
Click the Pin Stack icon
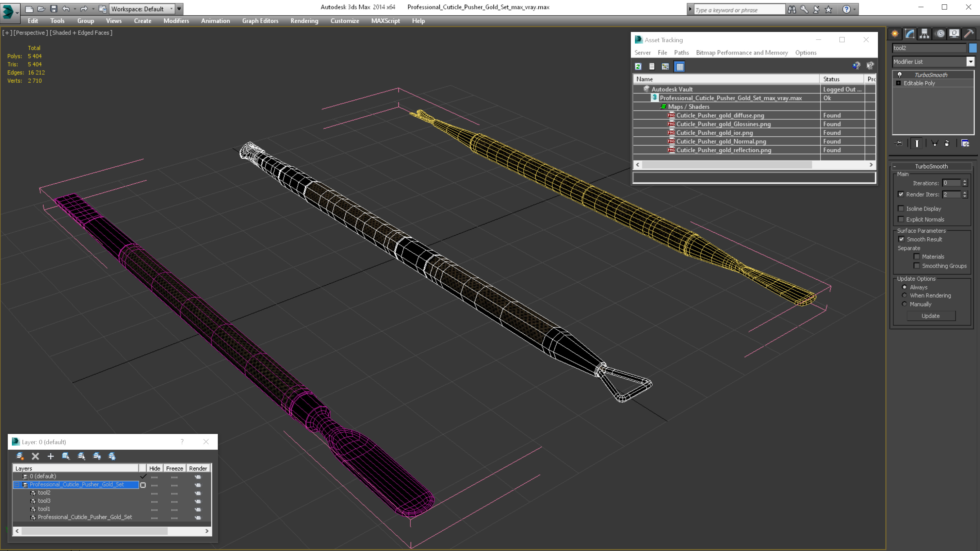pyautogui.click(x=899, y=143)
